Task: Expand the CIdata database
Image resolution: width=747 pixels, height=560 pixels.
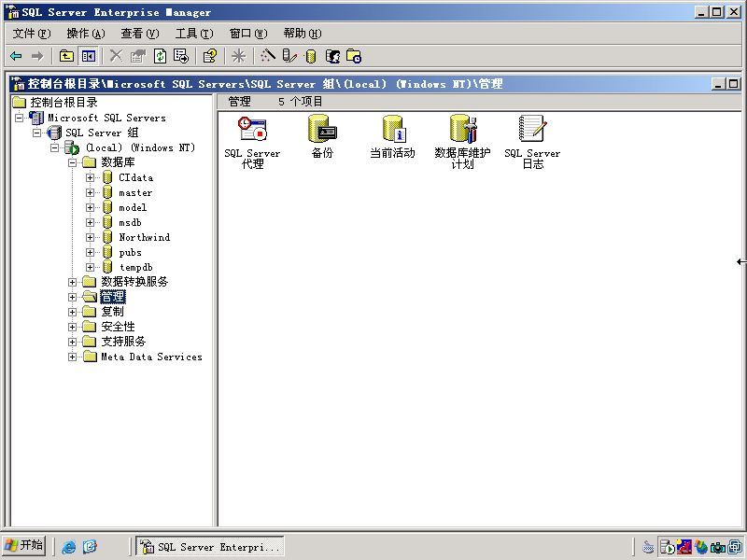Action: (x=90, y=177)
